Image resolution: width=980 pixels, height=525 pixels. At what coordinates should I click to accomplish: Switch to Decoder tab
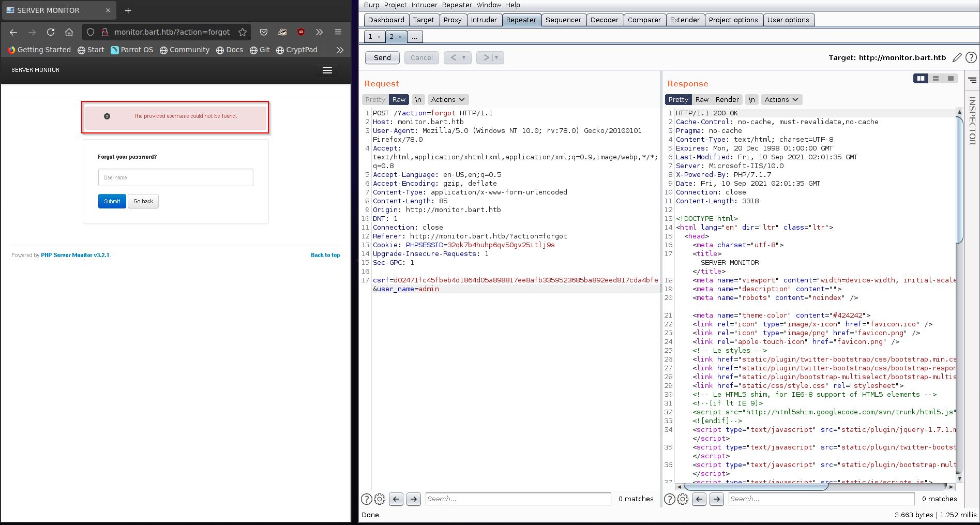click(x=605, y=20)
